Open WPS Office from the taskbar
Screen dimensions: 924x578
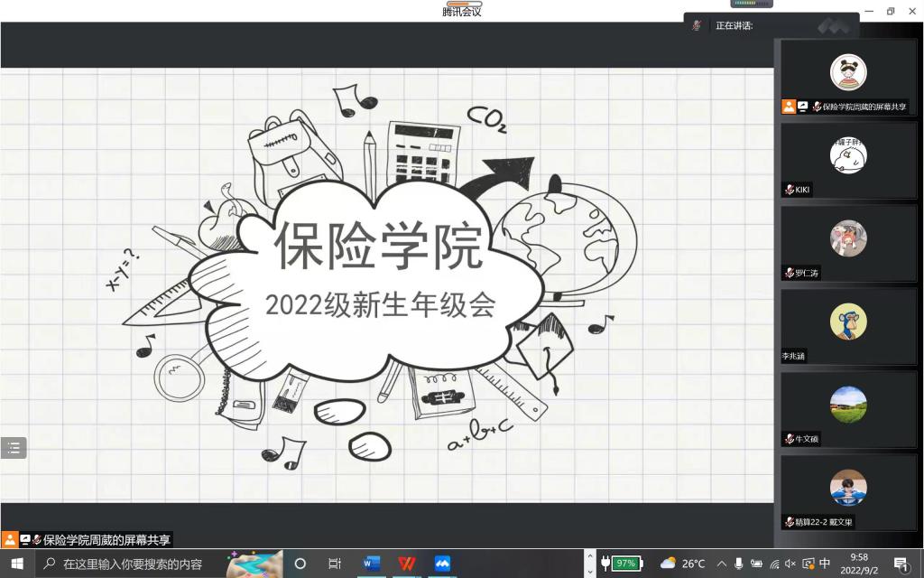pos(407,564)
